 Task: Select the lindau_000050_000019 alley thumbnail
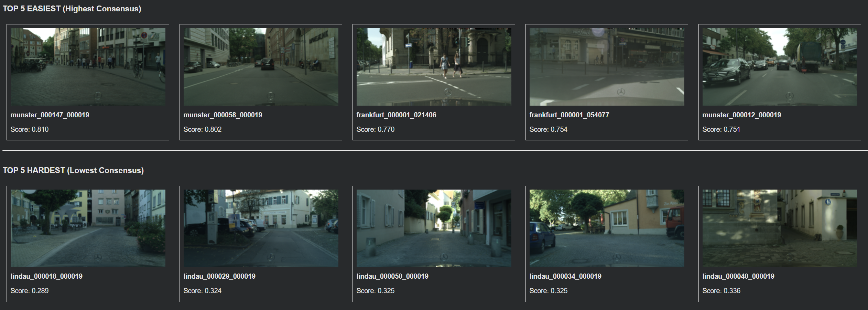click(x=434, y=228)
